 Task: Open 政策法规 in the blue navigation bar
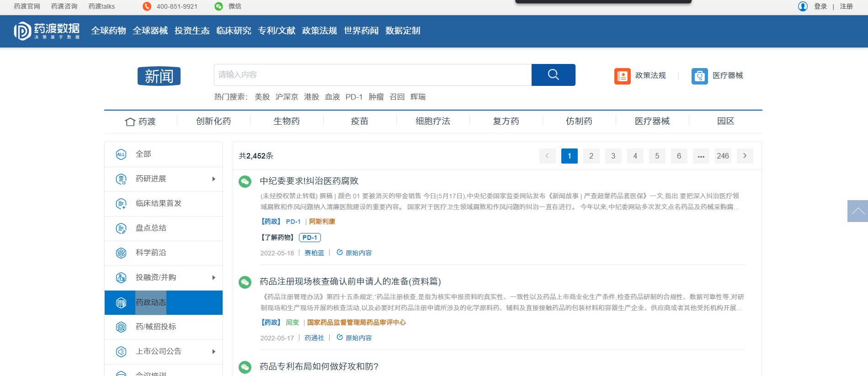click(320, 31)
